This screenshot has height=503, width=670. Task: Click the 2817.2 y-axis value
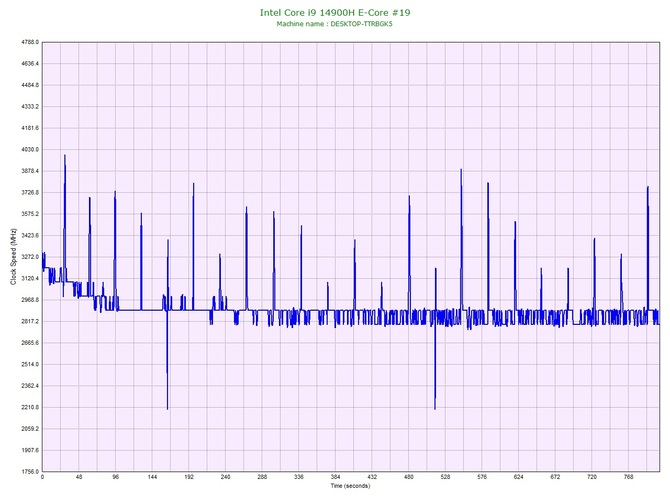[30, 321]
